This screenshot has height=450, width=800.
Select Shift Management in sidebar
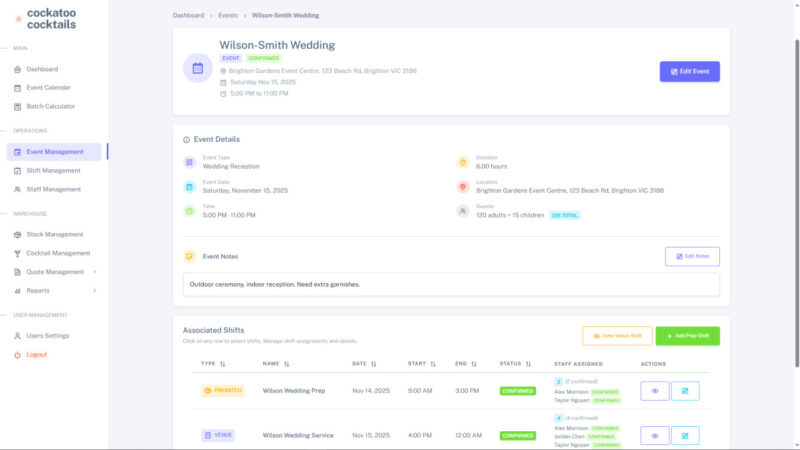click(53, 170)
